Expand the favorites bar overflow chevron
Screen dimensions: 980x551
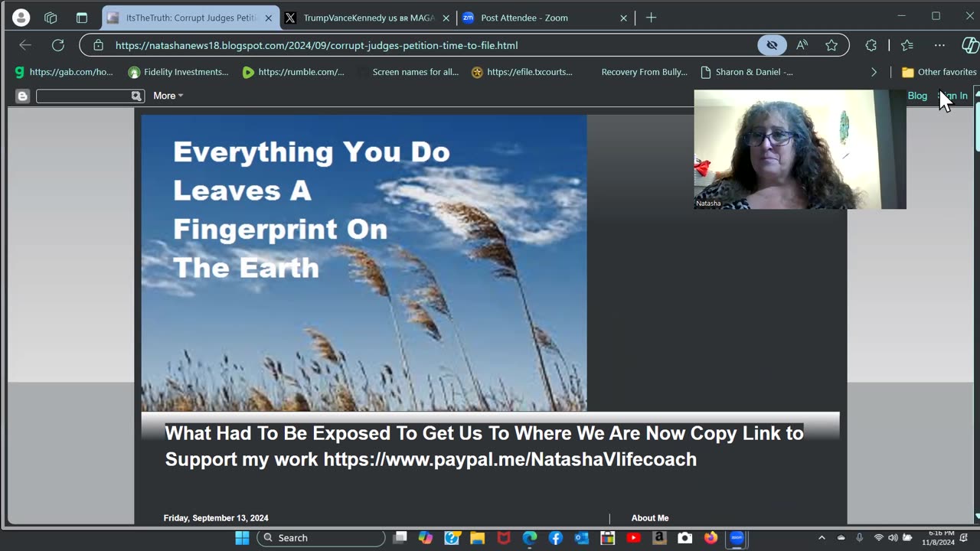pyautogui.click(x=874, y=72)
